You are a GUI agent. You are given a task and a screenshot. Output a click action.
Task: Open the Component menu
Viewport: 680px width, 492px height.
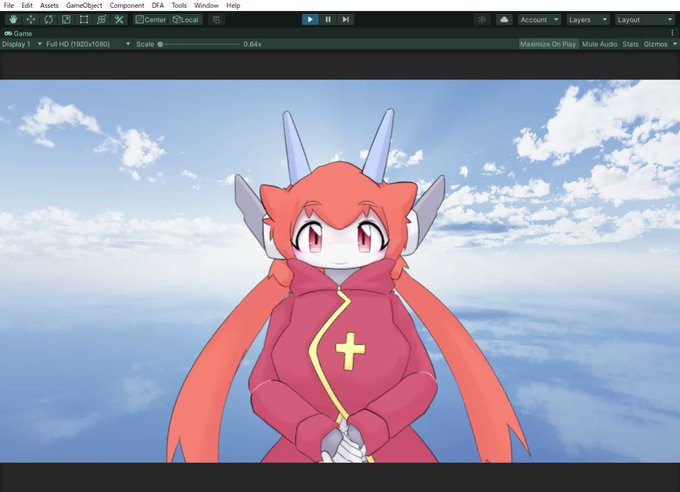click(x=127, y=5)
